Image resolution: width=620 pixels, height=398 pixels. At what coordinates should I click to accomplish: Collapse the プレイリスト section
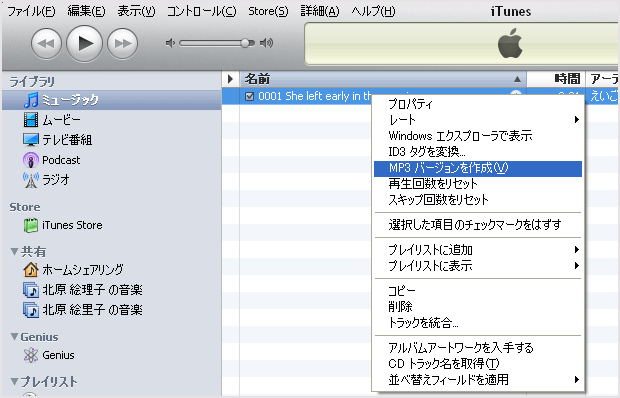15,382
